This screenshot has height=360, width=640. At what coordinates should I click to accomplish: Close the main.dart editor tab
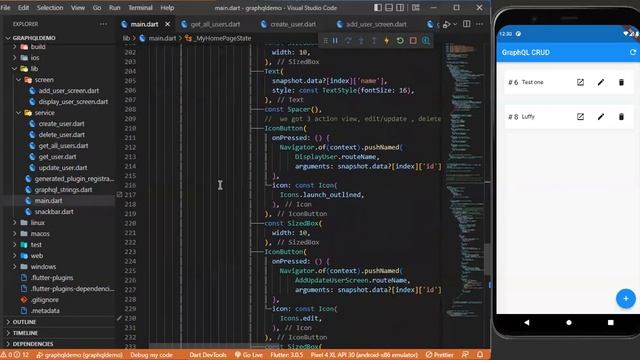[x=167, y=24]
